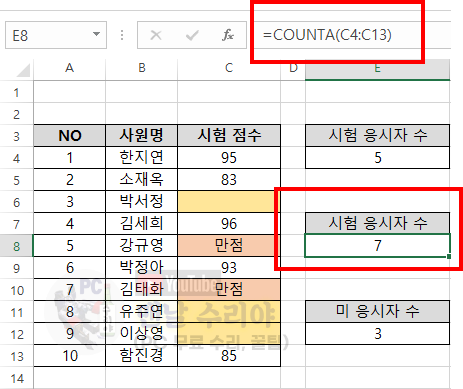Select the cell with name 박정아
463x389 pixels.
pyautogui.click(x=142, y=268)
